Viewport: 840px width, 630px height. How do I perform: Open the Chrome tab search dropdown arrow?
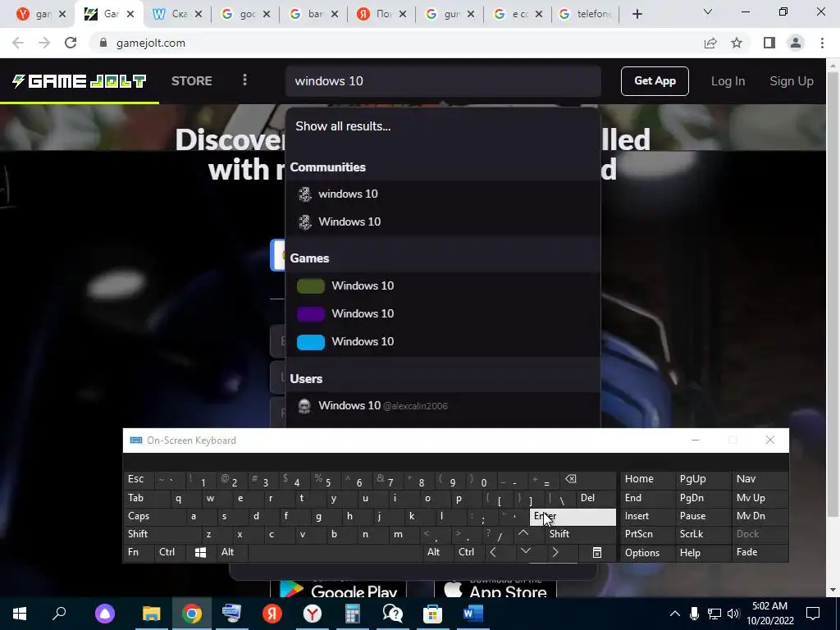708,11
